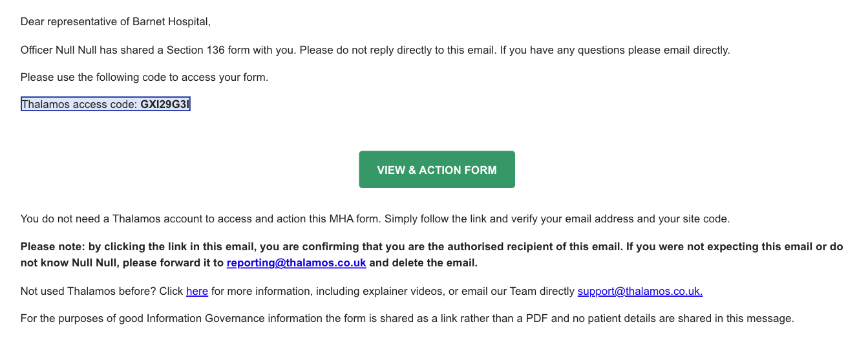Viewport: 868px width, 364px height.
Task: Follow the 'here' link for more information
Action: point(196,292)
